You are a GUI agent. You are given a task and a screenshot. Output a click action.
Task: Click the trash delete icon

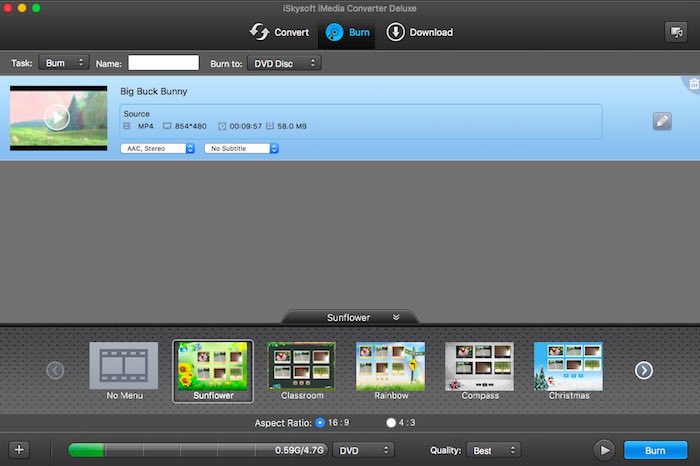click(x=693, y=85)
